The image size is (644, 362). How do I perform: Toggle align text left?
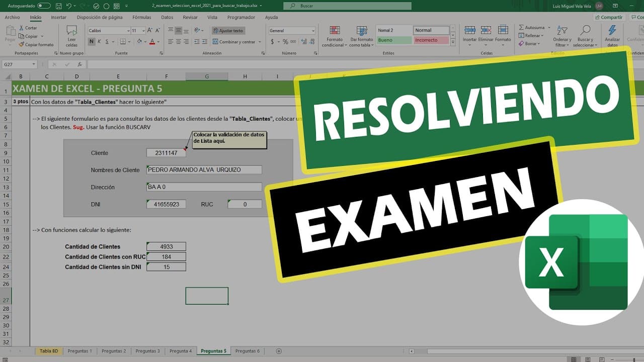(x=171, y=42)
